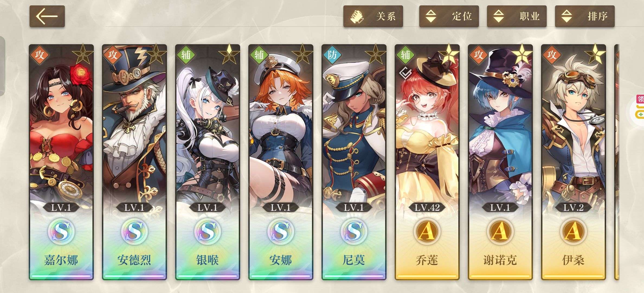Click the star icon on 安娜 card
The image size is (644, 293).
coord(302,55)
